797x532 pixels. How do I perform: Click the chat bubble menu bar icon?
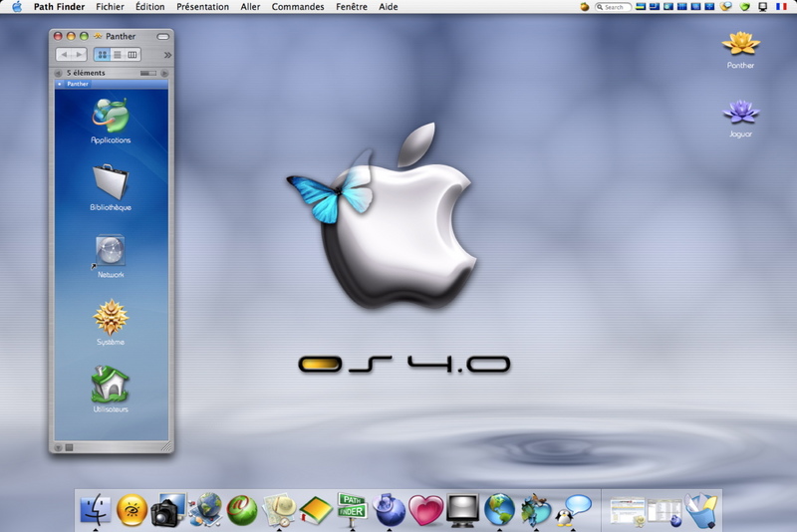click(727, 7)
